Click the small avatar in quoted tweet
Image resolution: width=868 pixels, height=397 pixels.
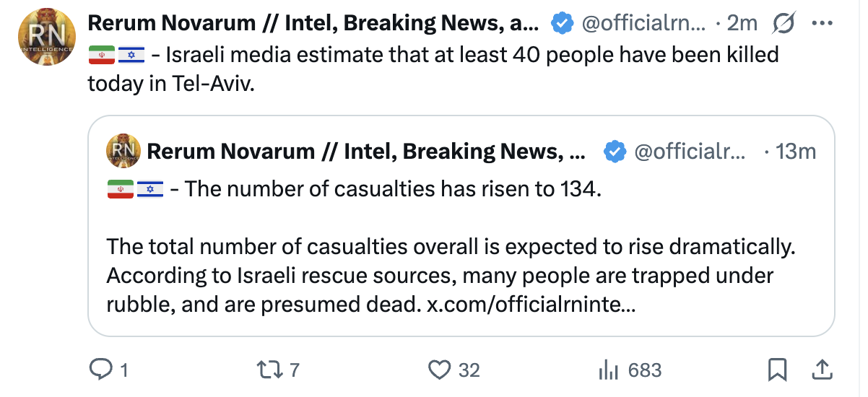[x=123, y=150]
